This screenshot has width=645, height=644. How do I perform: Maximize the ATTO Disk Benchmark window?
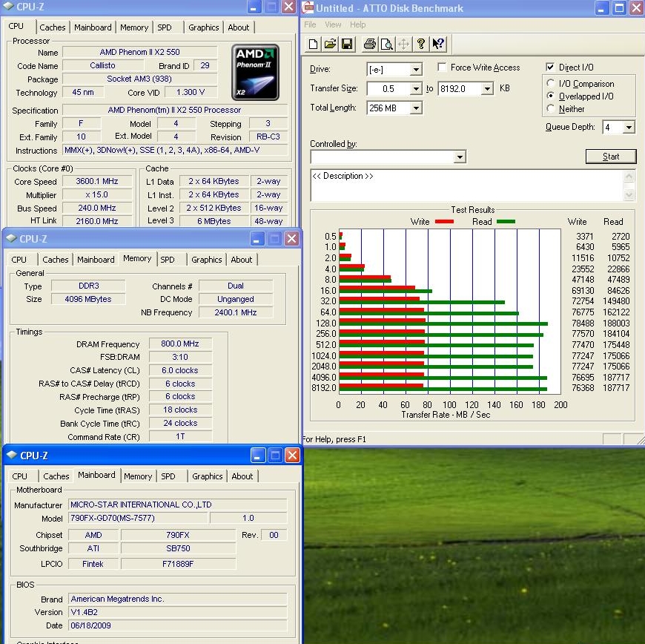coord(619,8)
